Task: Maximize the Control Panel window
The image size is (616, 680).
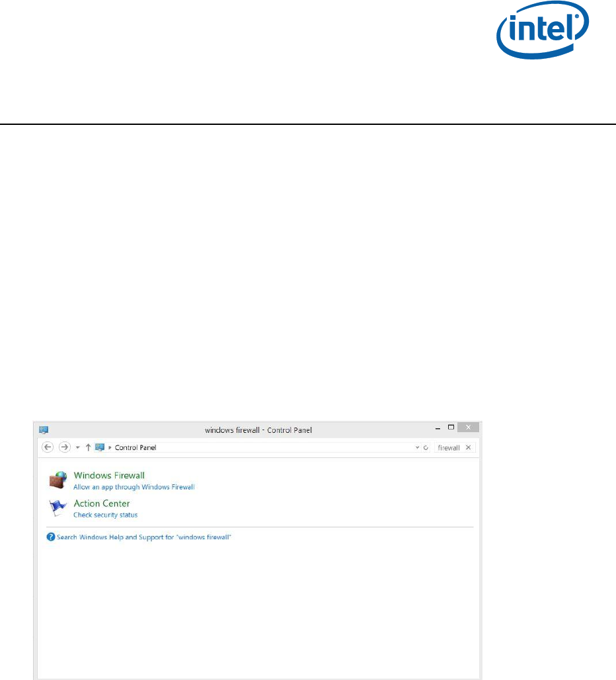Action: (x=451, y=427)
